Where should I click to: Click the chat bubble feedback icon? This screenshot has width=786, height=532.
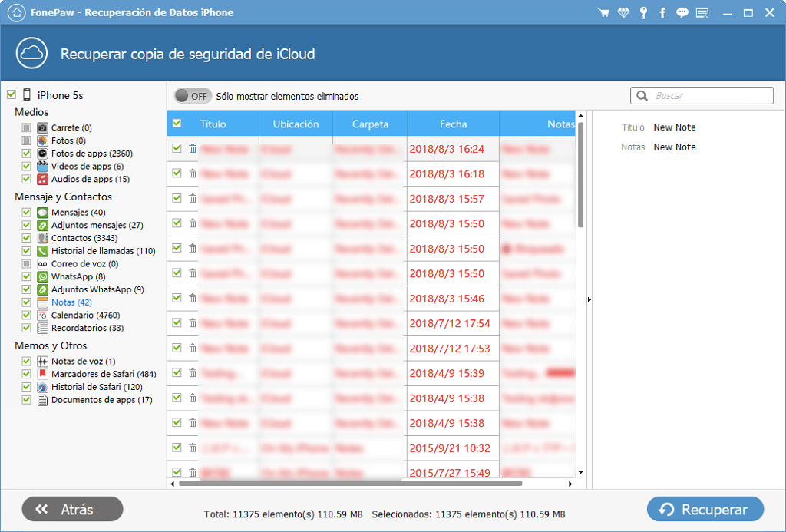click(682, 13)
